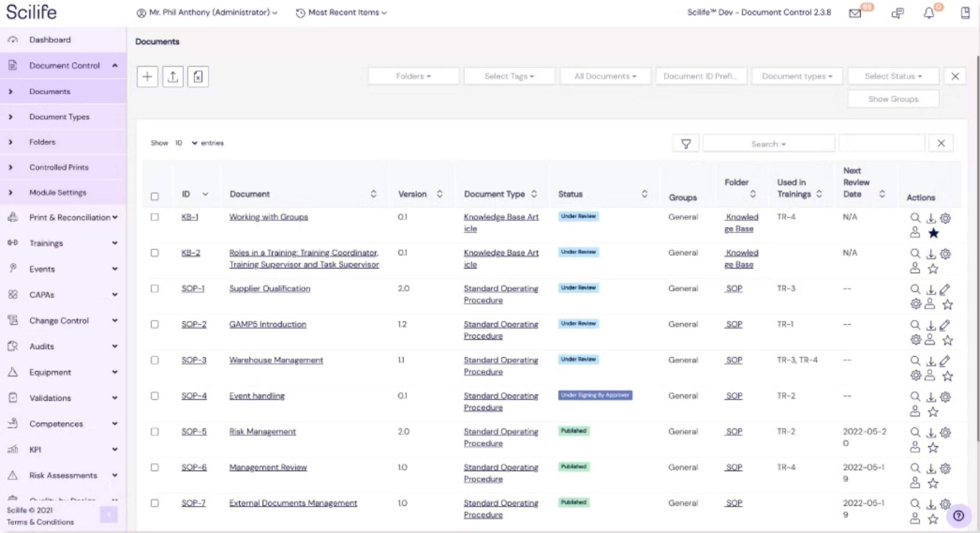Screen dimensions: 980x533
Task: Collapse the Document Control menu
Action: 114,65
